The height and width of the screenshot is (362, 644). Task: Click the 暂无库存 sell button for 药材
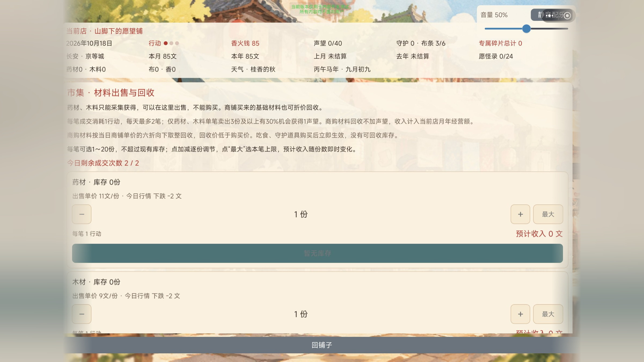[x=317, y=253]
